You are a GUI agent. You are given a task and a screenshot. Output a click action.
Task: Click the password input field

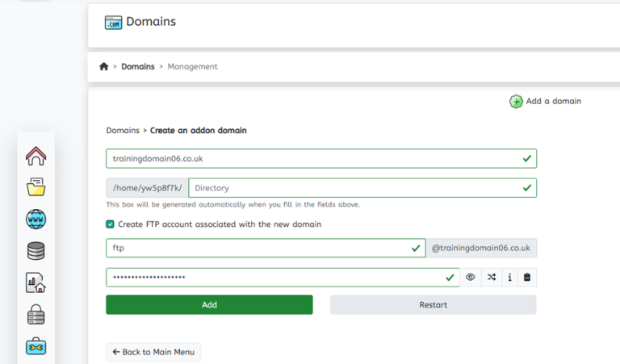(283, 277)
